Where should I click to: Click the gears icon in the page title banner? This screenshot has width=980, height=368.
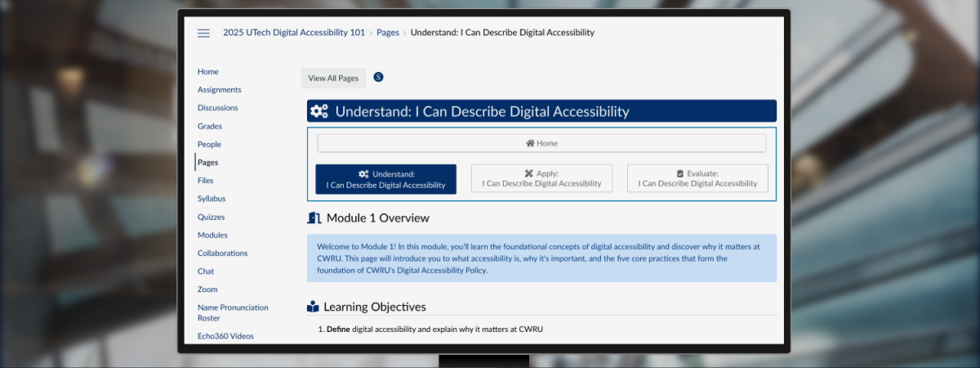tap(319, 111)
